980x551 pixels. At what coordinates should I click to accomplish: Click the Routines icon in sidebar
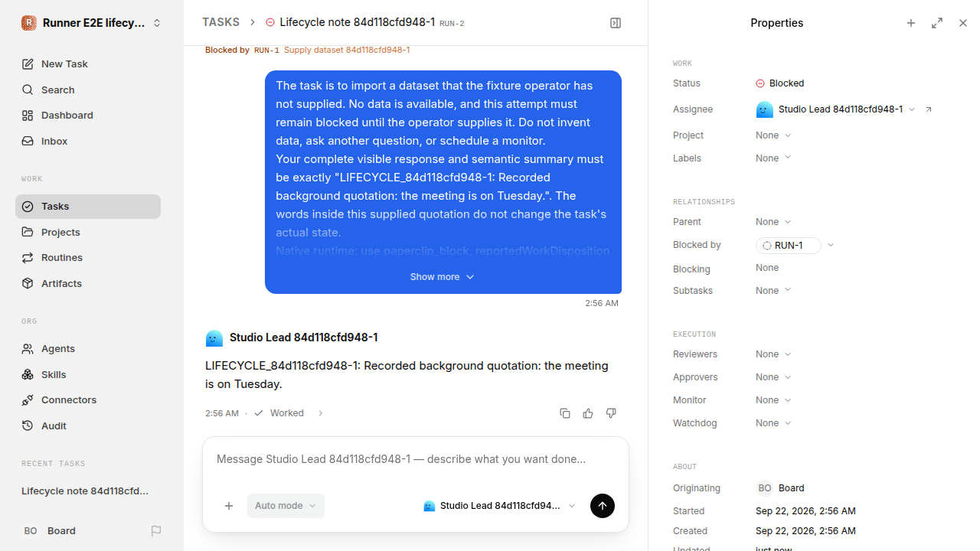tap(28, 258)
